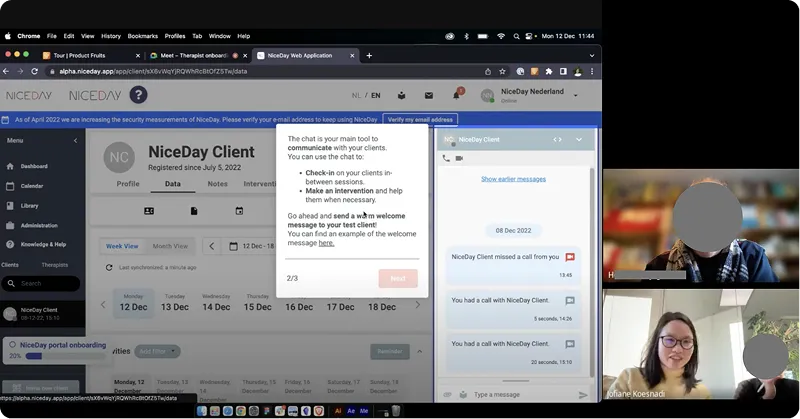Click the chat icon on 15:10 call message

coord(570,344)
